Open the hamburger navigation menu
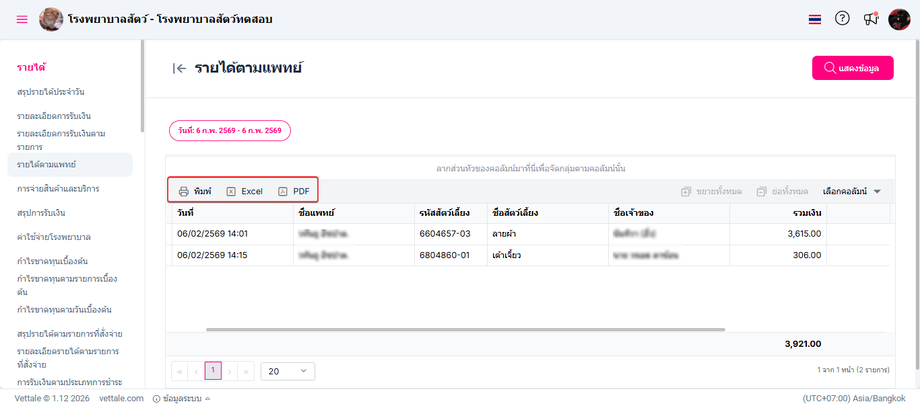Screen dimensions: 920x408 (22, 19)
